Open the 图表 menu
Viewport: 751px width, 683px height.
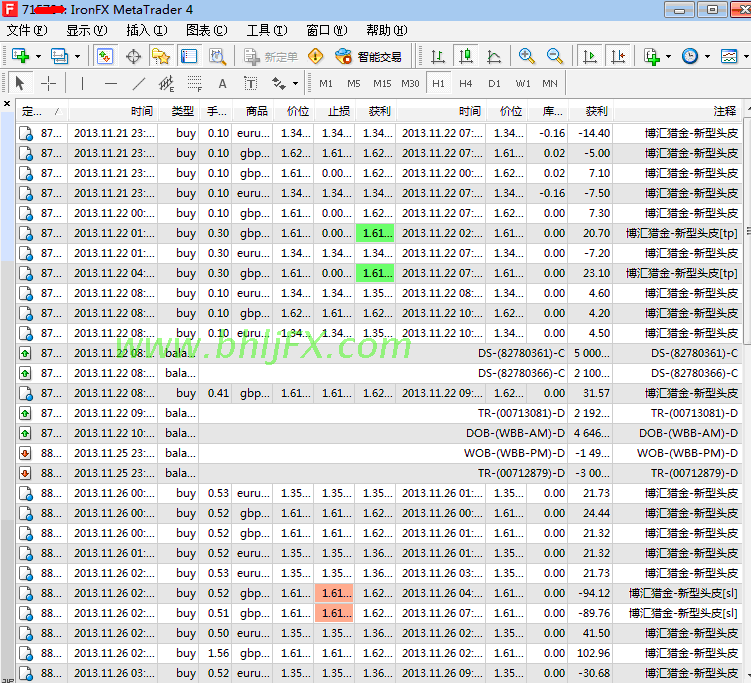pos(206,31)
